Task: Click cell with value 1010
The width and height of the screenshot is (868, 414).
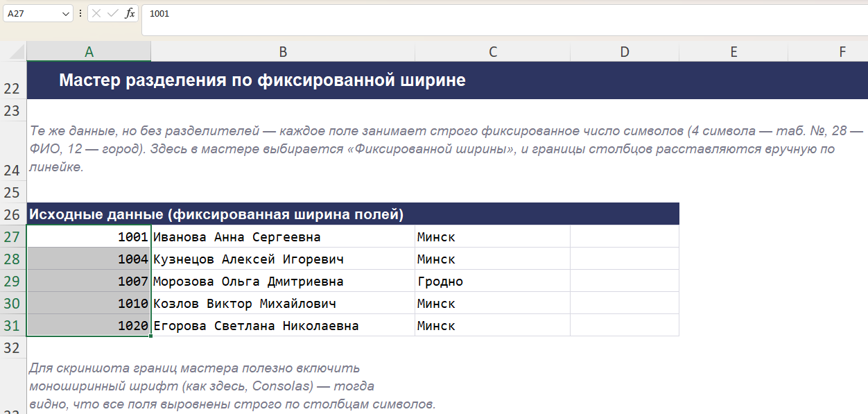Action: click(89, 303)
